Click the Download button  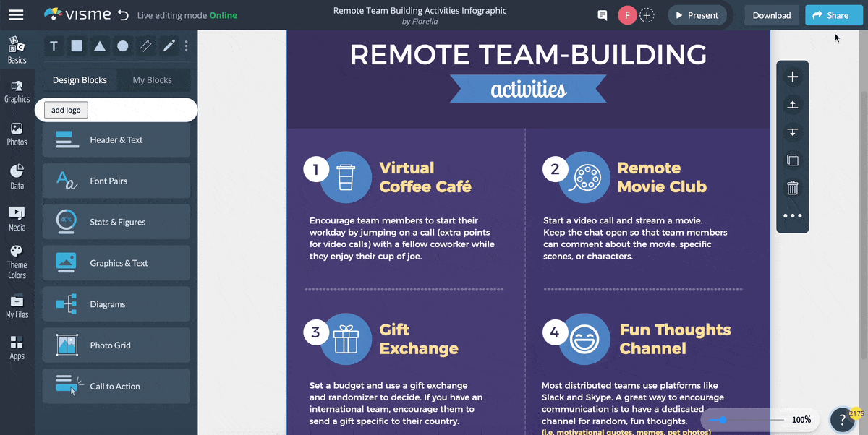click(771, 15)
